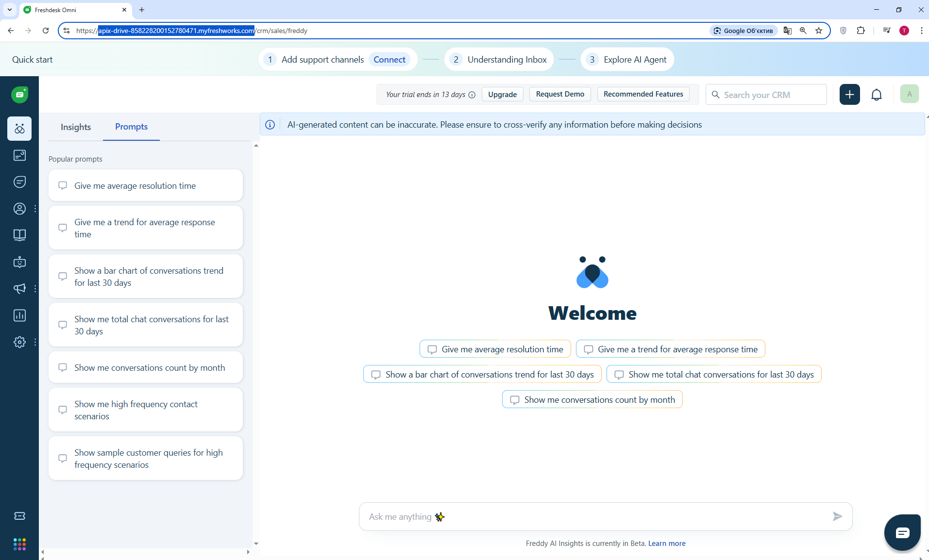Open the AI bot agent sidebar icon

(19, 262)
